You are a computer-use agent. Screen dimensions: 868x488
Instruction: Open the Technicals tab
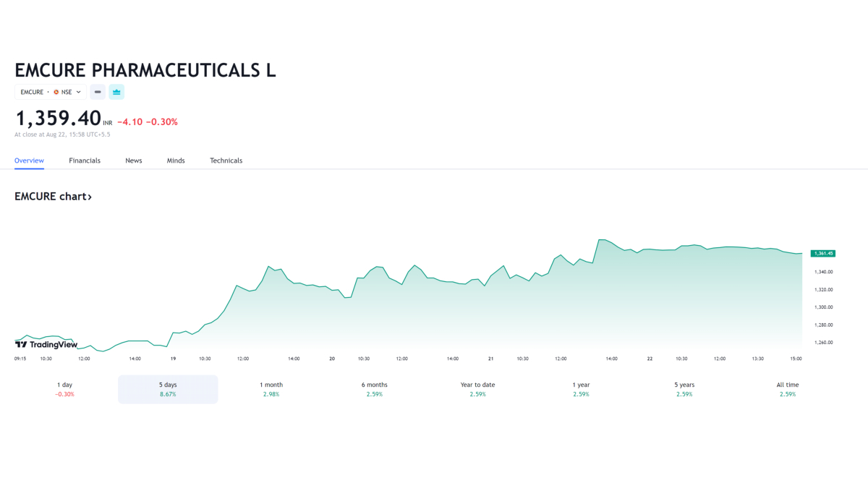pyautogui.click(x=226, y=160)
